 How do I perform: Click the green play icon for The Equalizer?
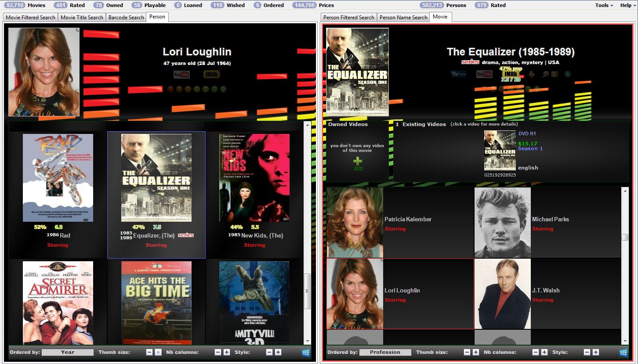click(568, 74)
